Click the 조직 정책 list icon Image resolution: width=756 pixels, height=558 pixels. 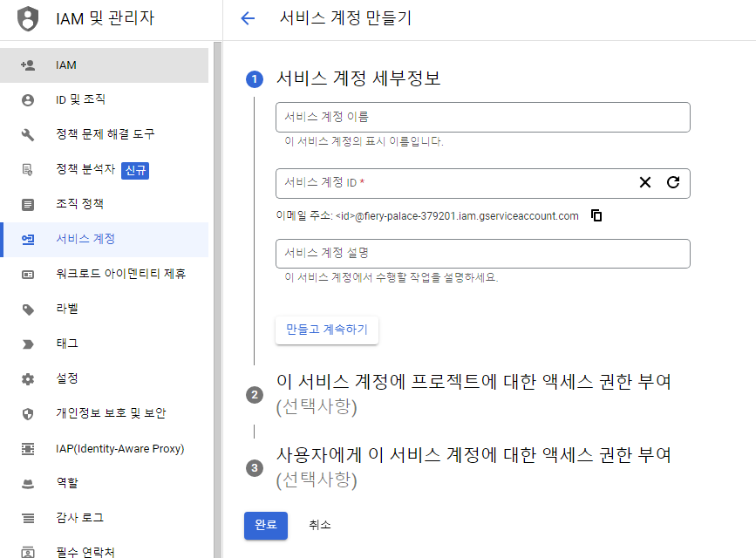point(28,205)
